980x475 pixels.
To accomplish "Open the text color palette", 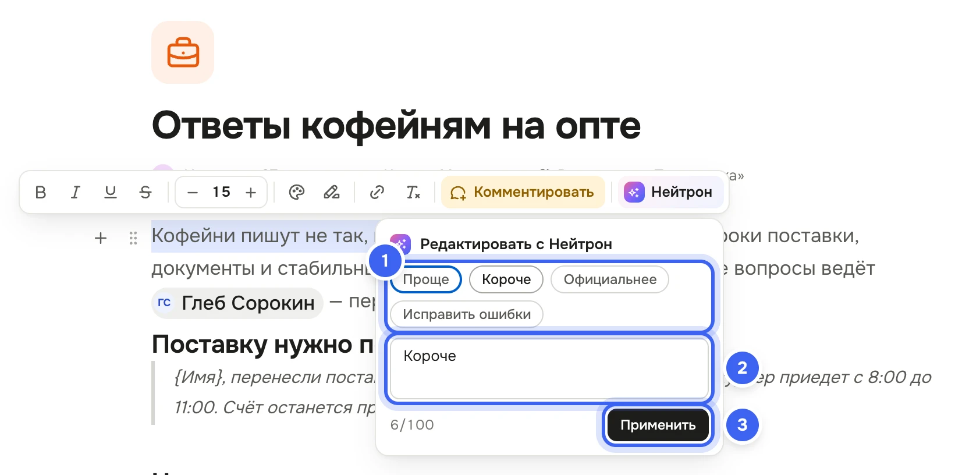I will coord(297,192).
